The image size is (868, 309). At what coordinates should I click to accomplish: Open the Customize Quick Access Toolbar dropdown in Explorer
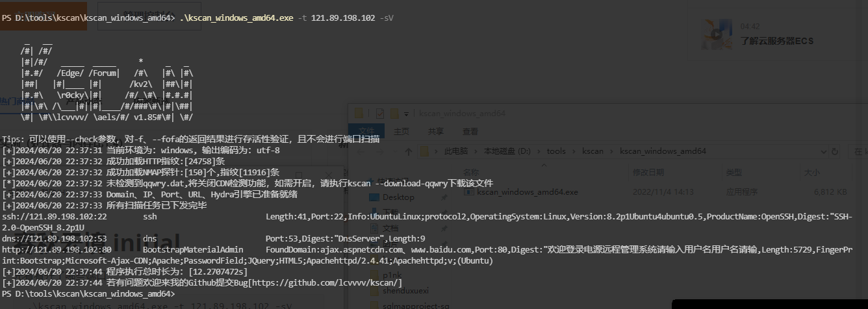click(407, 114)
